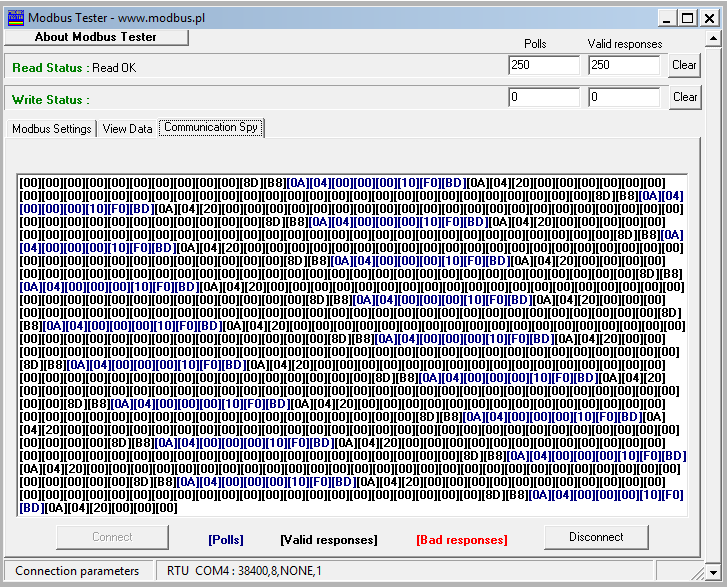This screenshot has height=587, width=727.
Task: Click the [Valid responses] legend label
Action: pyautogui.click(x=329, y=540)
